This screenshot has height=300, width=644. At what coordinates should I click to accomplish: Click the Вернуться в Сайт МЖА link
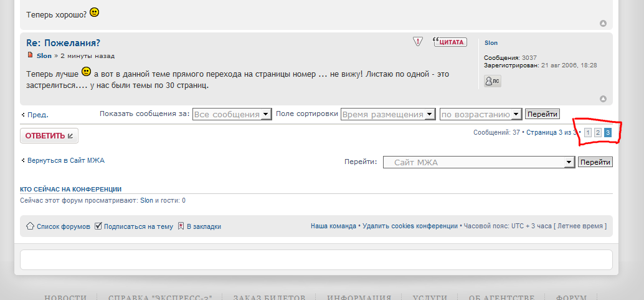pyautogui.click(x=65, y=160)
